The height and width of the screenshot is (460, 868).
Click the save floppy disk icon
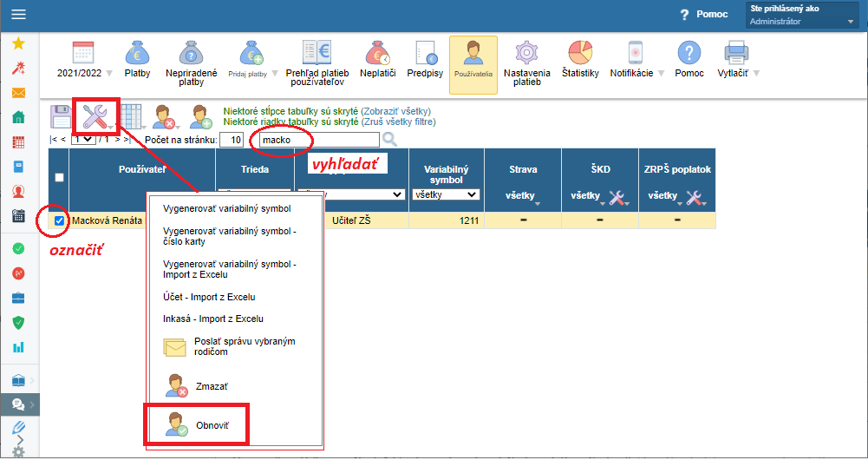pyautogui.click(x=61, y=115)
